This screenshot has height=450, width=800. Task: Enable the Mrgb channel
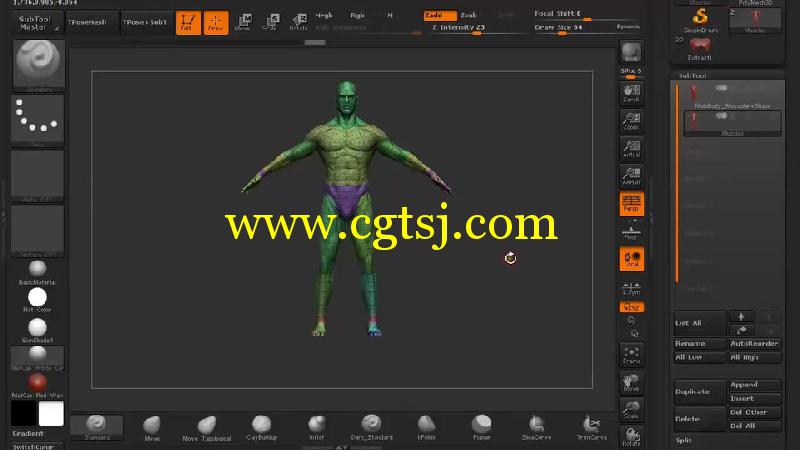pos(323,15)
